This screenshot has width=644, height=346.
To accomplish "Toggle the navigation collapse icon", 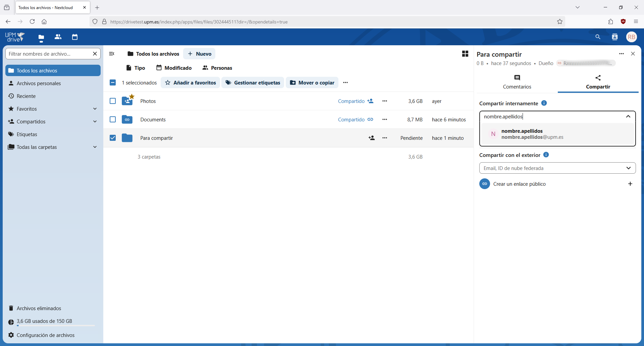I will click(112, 54).
